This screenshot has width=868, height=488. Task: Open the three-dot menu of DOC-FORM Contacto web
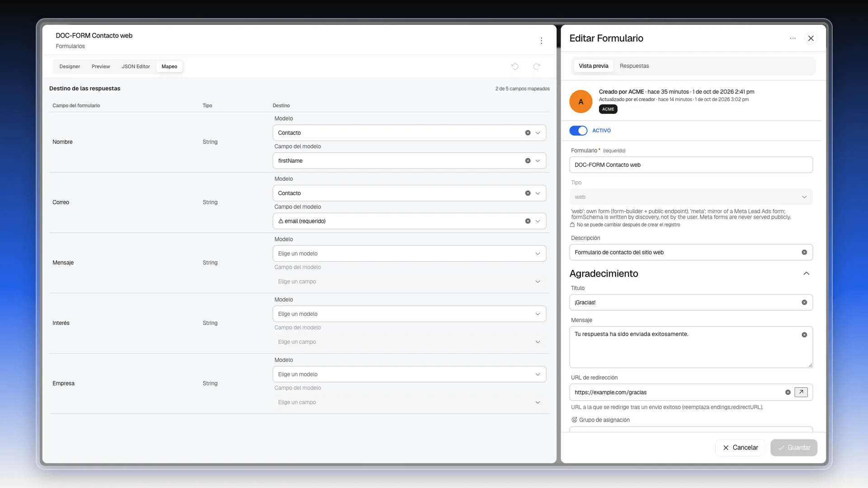pos(541,41)
